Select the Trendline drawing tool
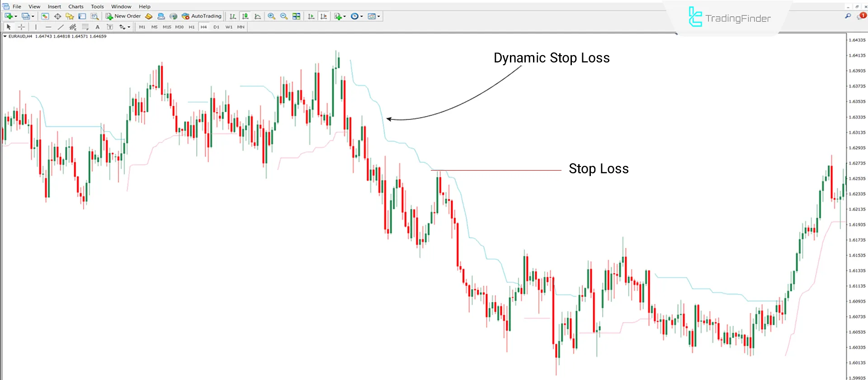This screenshot has height=380, width=868. tap(61, 27)
